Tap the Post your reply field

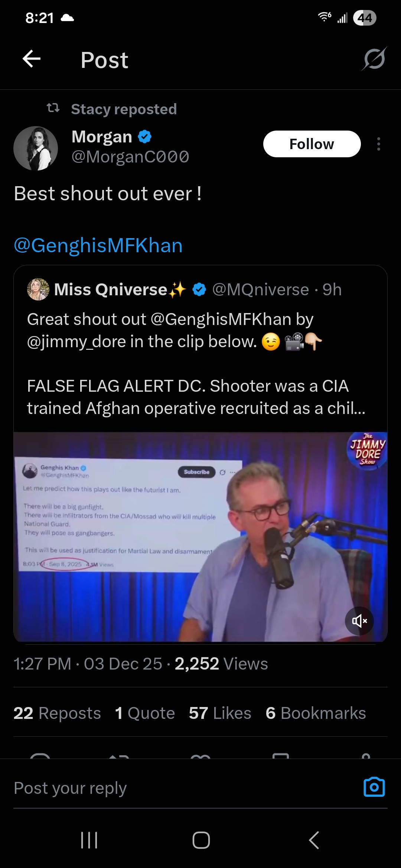click(x=167, y=788)
